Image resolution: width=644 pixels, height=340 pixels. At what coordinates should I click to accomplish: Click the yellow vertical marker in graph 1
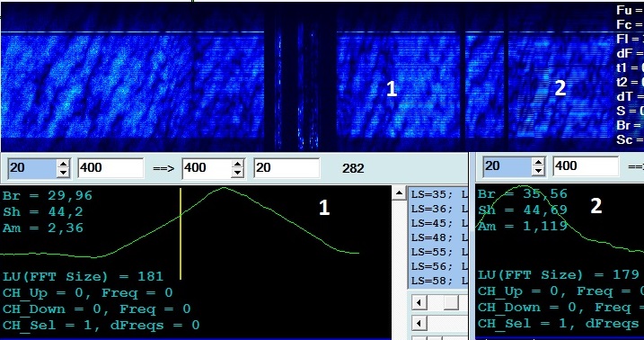pyautogui.click(x=181, y=234)
